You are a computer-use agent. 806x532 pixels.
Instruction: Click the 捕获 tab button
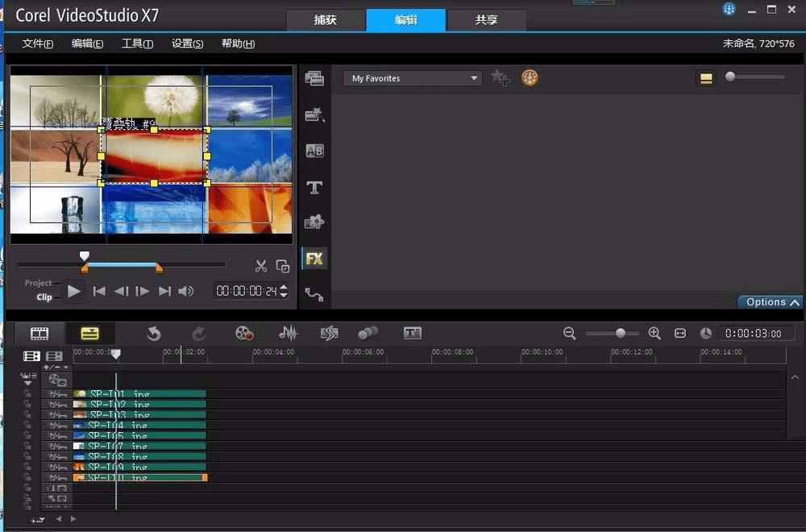pos(326,20)
